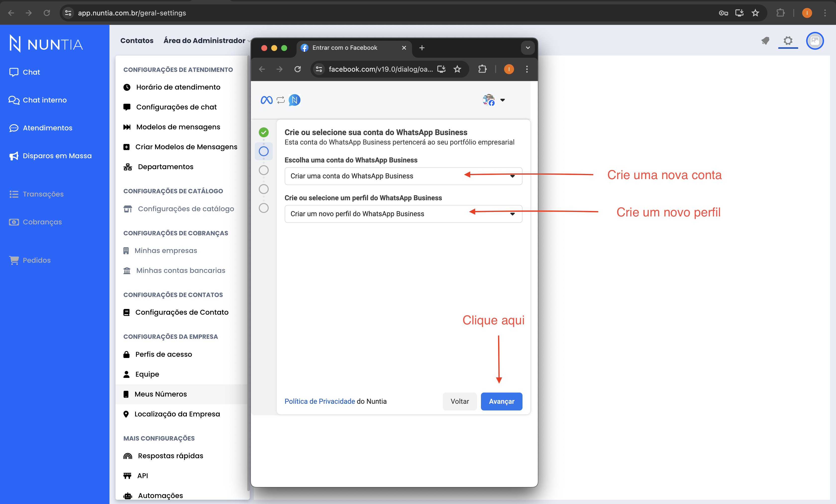
Task: Open the Chat section in sidebar
Action: [24, 72]
